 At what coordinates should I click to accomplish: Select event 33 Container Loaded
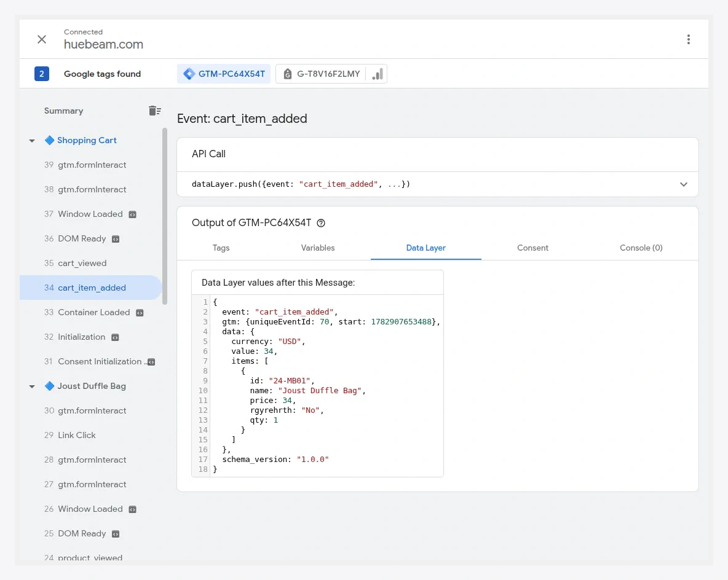pos(91,312)
